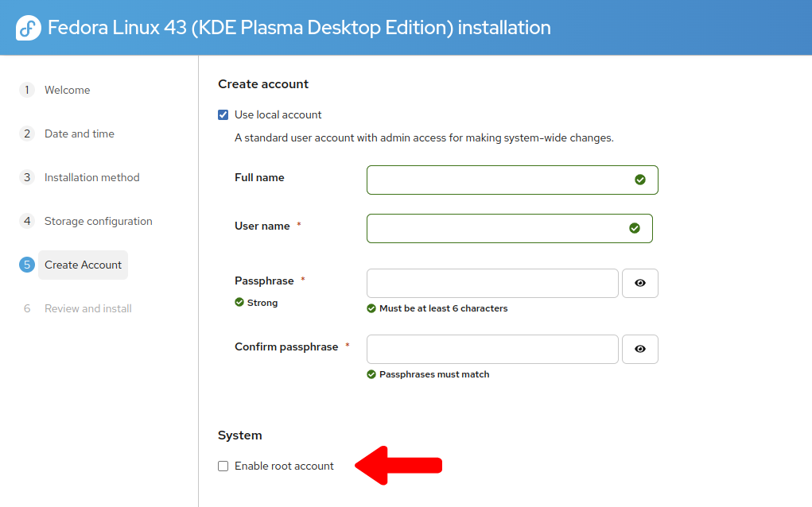This screenshot has width=812, height=507.
Task: Click the 'Passphrases must match' check icon
Action: pos(371,374)
